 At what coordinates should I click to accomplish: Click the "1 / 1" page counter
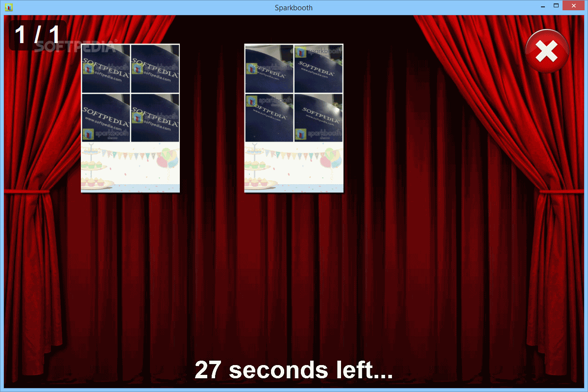pyautogui.click(x=37, y=35)
